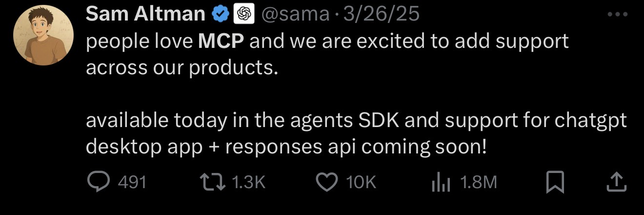Click the blue verified checkmark badge
The image size is (644, 215).
point(220,14)
